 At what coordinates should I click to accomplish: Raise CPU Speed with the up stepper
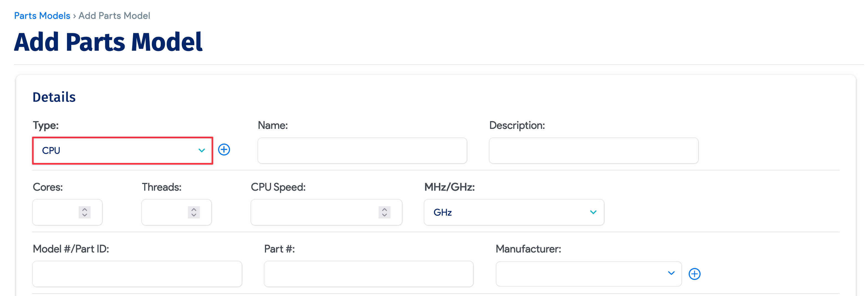(384, 209)
